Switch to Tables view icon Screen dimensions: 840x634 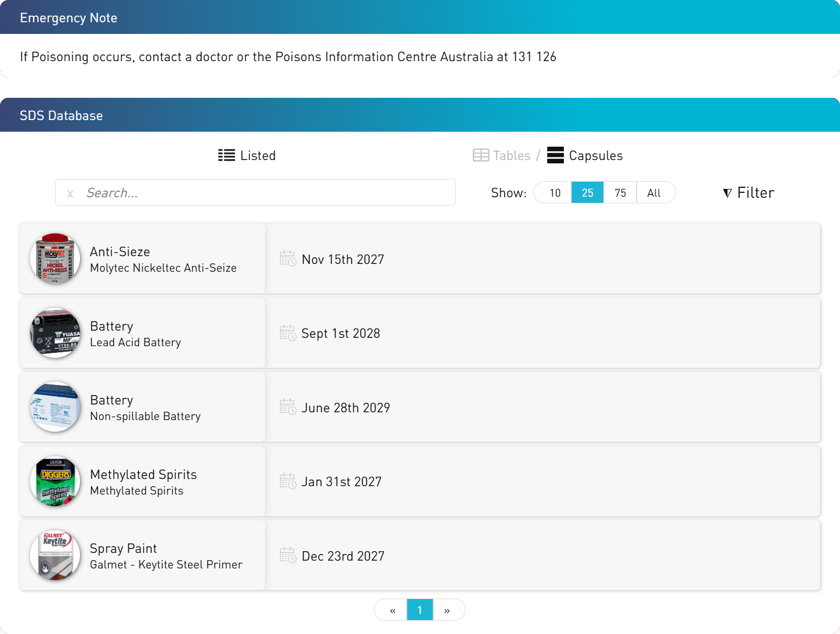481,155
